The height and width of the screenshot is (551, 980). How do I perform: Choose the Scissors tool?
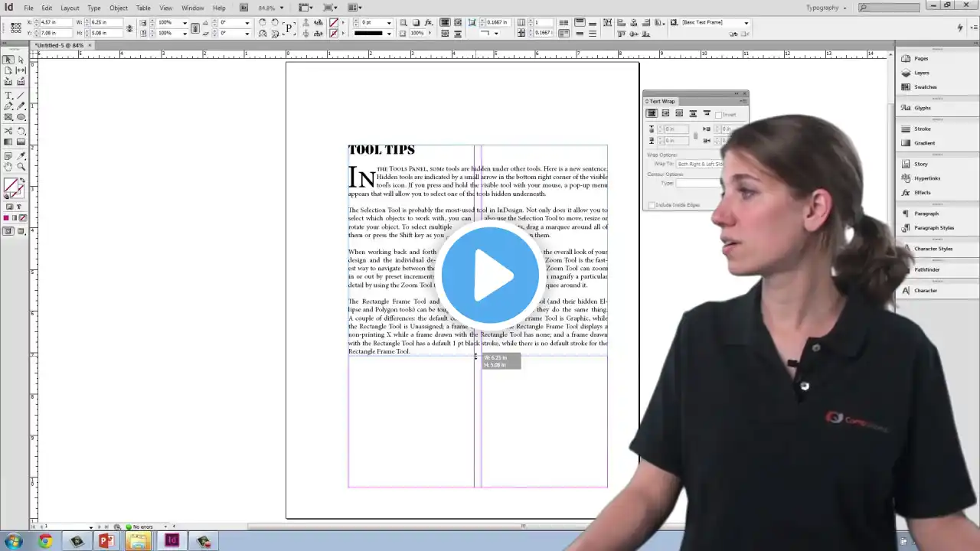click(8, 131)
